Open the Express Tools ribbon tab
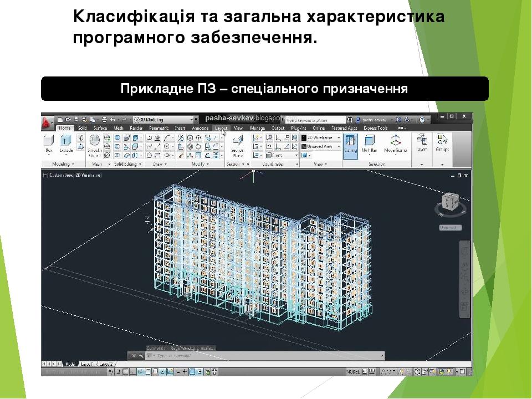 click(376, 128)
